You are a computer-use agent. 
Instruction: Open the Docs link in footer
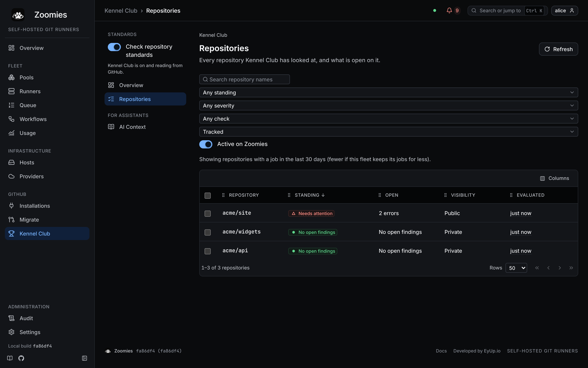pos(441,351)
